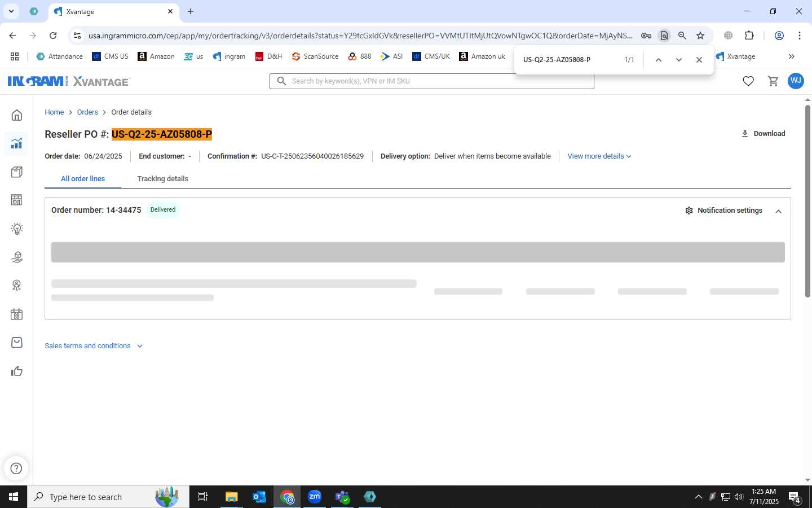Click the page vertical scrollbar thumb
Image resolution: width=812 pixels, height=508 pixels.
point(807,200)
